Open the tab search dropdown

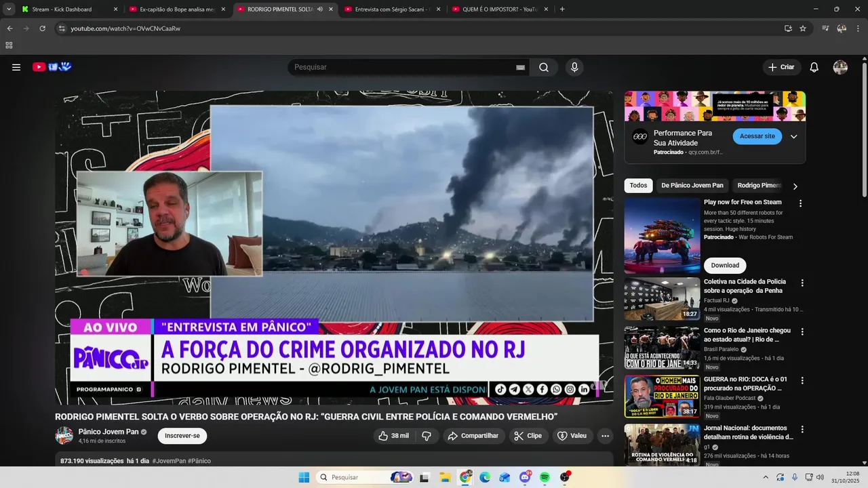pyautogui.click(x=9, y=9)
